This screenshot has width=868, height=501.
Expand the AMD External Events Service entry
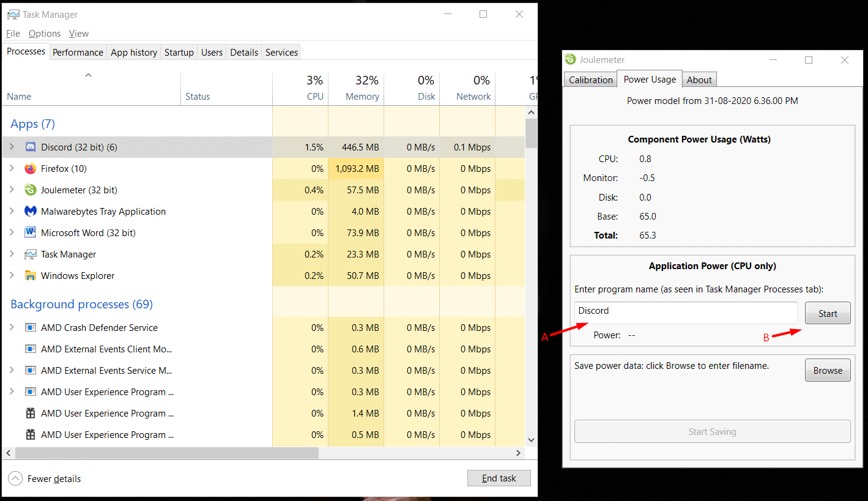click(12, 370)
